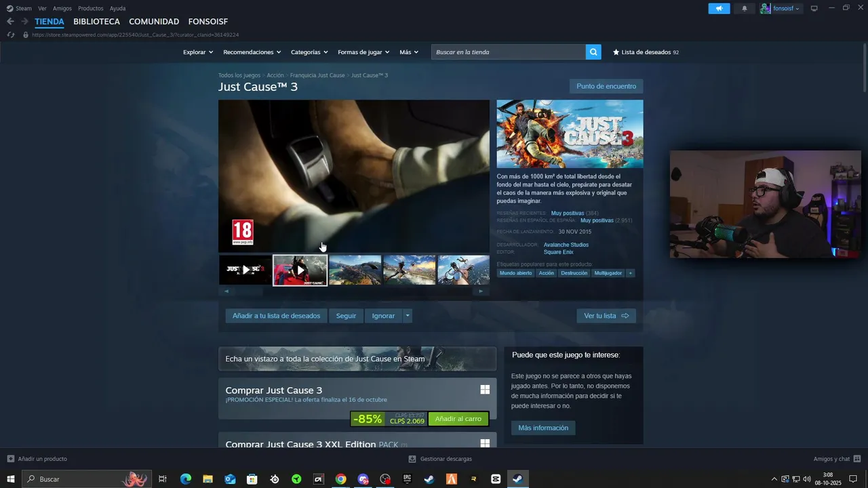Image resolution: width=868 pixels, height=488 pixels.
Task: Open the Just Cause collection banner
Action: pyautogui.click(x=357, y=359)
